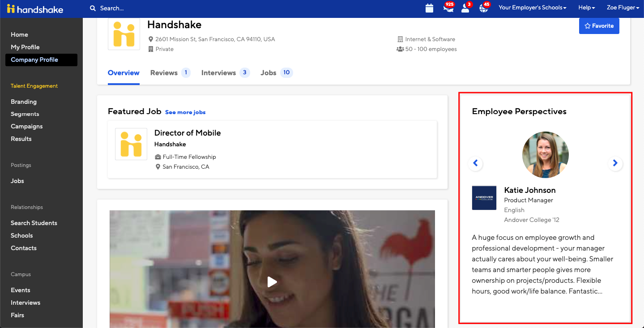
Task: Click the Full-Time Fellowship text
Action: click(x=189, y=157)
